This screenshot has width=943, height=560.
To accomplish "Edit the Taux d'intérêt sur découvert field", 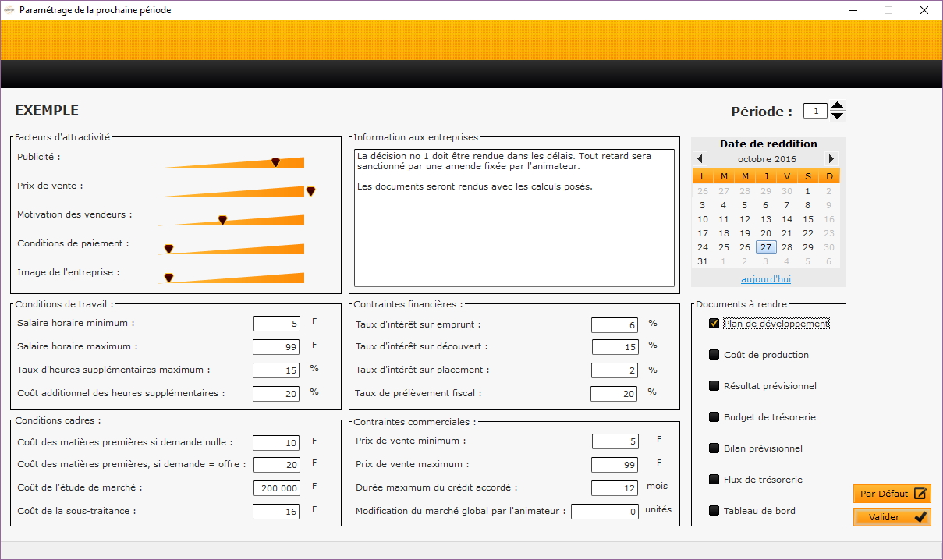I will (x=615, y=347).
